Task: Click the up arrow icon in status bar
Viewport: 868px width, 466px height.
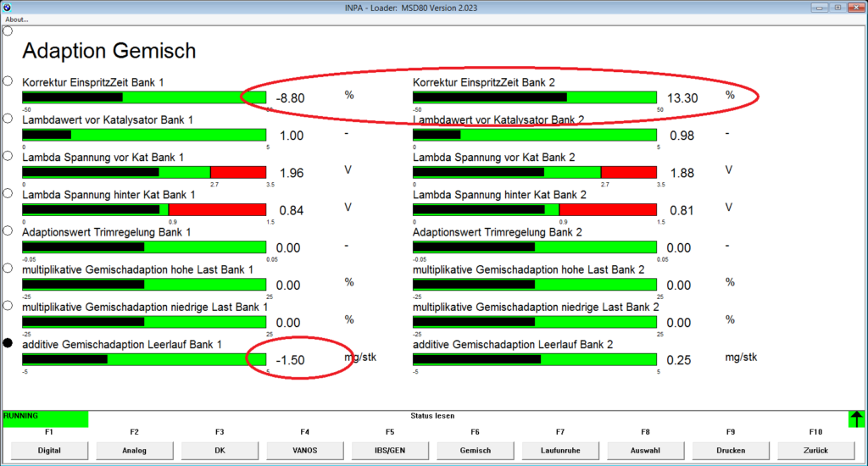Action: pyautogui.click(x=857, y=419)
